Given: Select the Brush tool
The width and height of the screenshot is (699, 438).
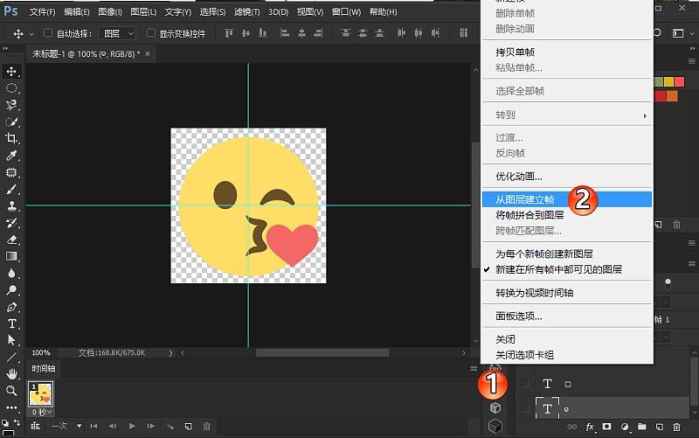Looking at the screenshot, I should pos(12,189).
